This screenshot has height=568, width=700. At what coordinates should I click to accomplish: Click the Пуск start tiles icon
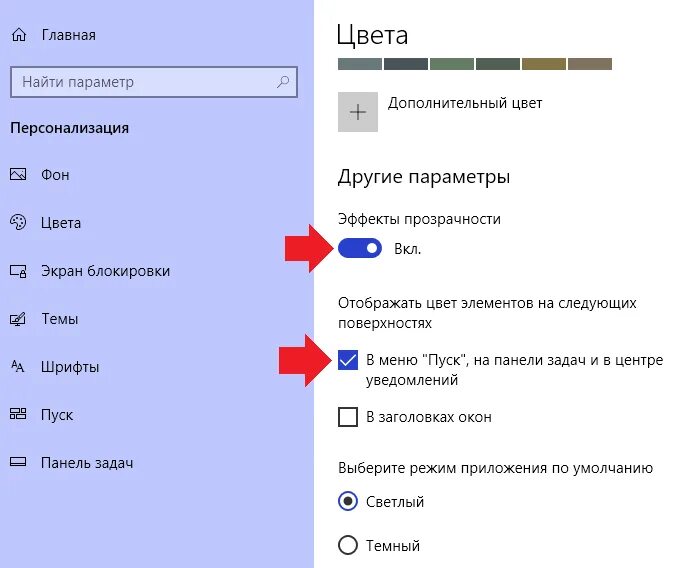click(18, 414)
